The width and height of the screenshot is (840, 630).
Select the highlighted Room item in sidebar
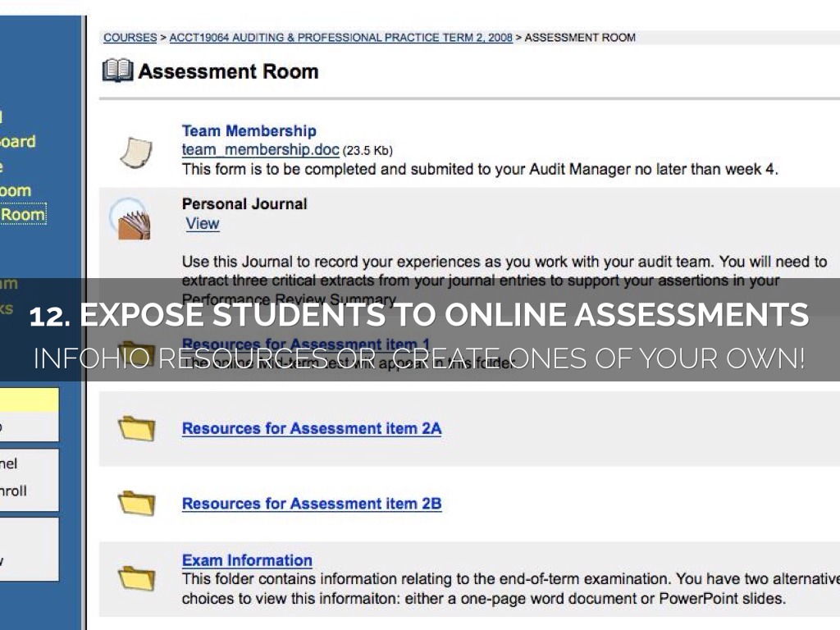22,215
